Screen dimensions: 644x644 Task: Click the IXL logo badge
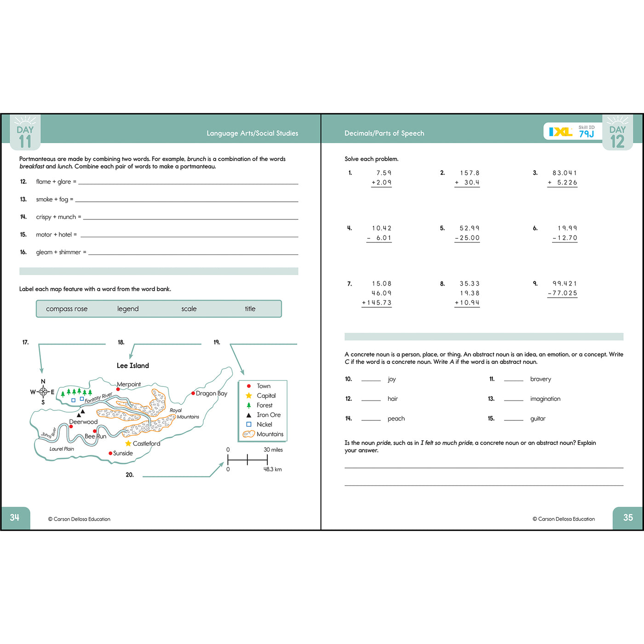pos(561,132)
